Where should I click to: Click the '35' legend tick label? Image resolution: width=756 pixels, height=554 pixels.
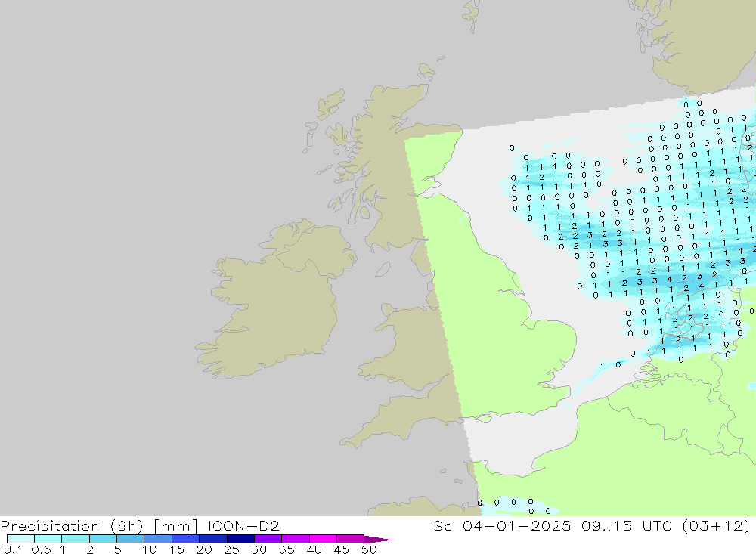[x=287, y=549]
